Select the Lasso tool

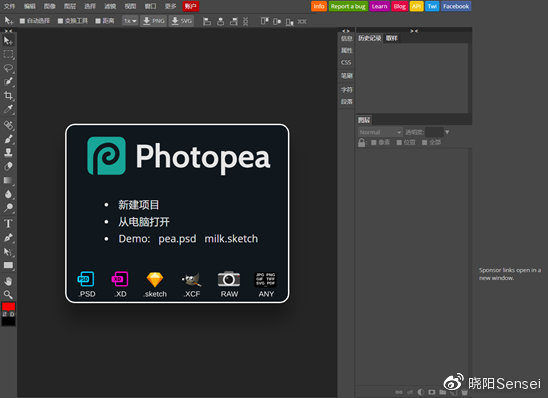[8, 68]
